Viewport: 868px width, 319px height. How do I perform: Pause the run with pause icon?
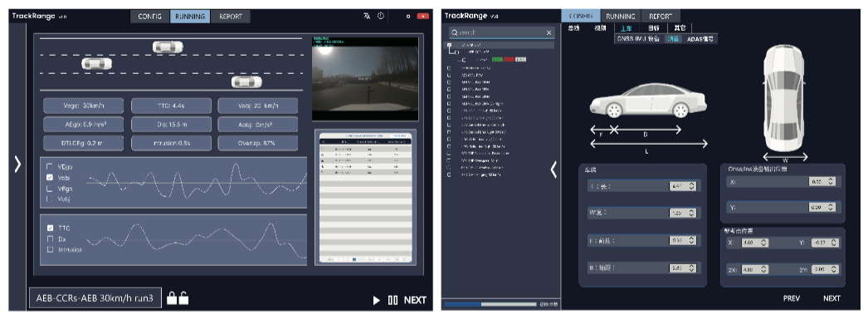coord(393,300)
